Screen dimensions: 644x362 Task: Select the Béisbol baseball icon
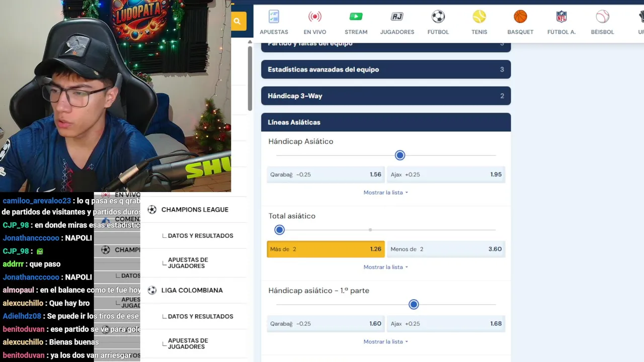(x=602, y=17)
